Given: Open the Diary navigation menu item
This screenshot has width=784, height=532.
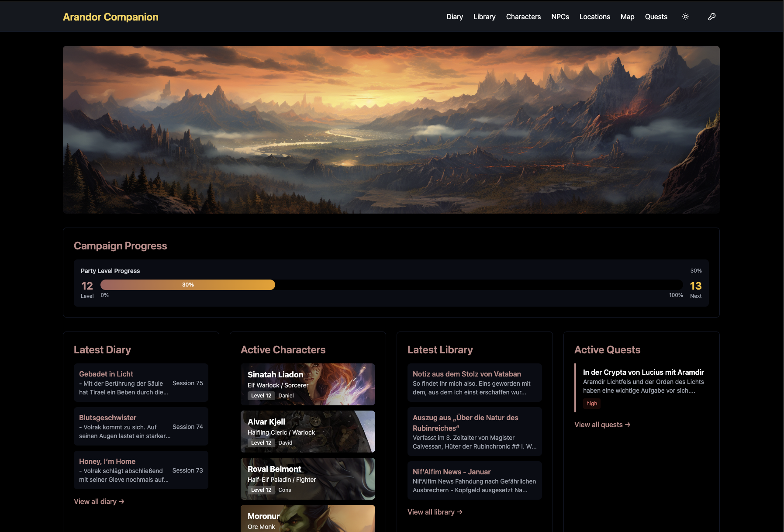Looking at the screenshot, I should click(x=454, y=17).
